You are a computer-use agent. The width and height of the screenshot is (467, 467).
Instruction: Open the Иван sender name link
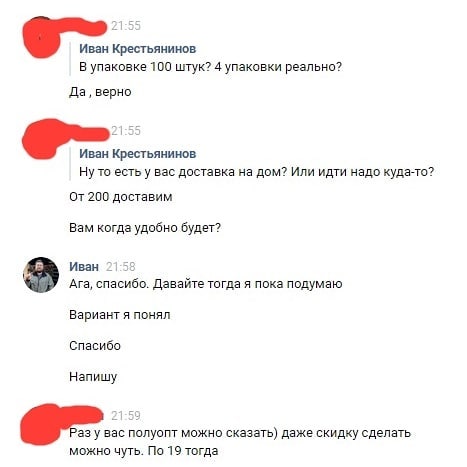pyautogui.click(x=84, y=267)
